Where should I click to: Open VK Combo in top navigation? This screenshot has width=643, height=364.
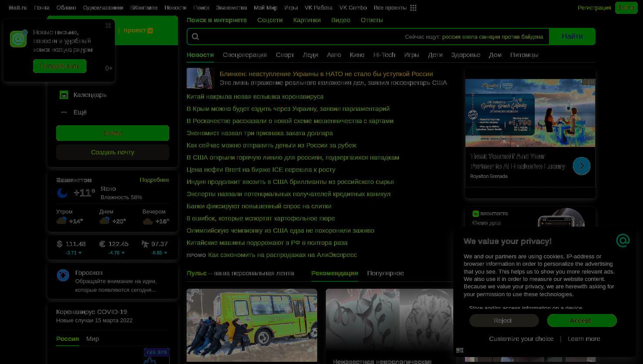(x=353, y=8)
